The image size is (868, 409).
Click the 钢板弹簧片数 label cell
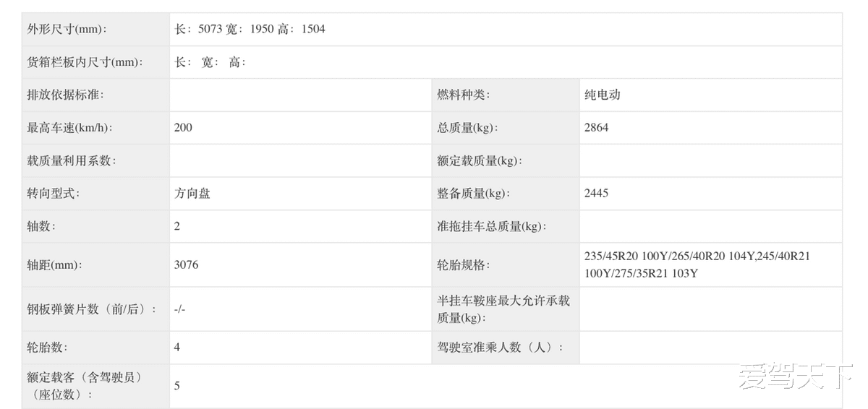[x=91, y=309]
